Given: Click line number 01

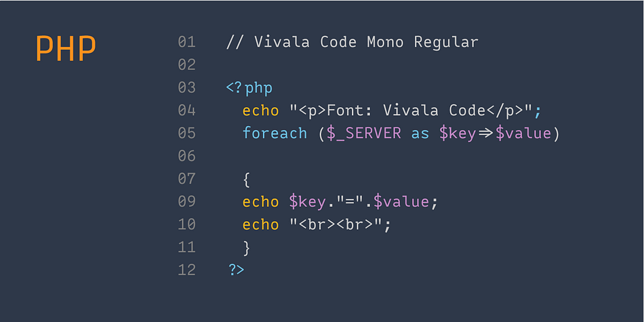Looking at the screenshot, I should (187, 42).
